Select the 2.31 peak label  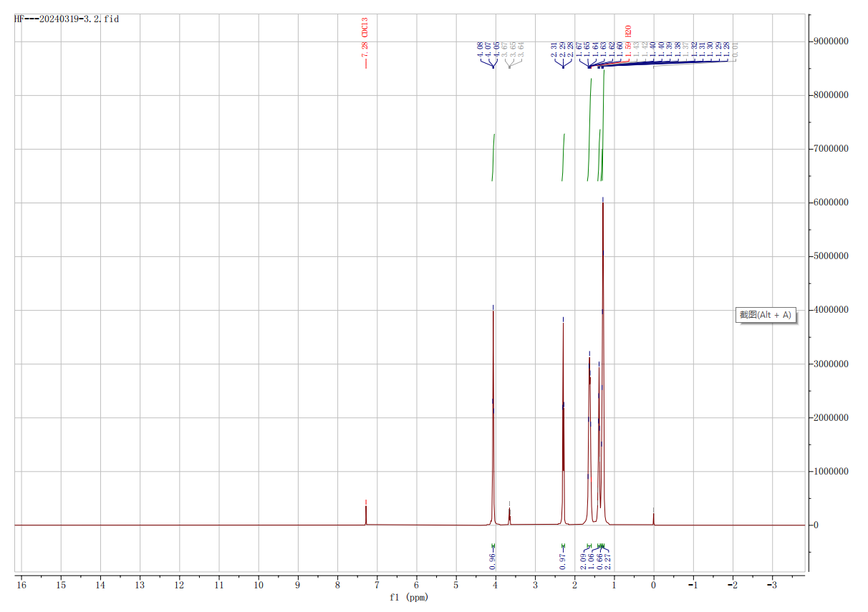click(554, 49)
